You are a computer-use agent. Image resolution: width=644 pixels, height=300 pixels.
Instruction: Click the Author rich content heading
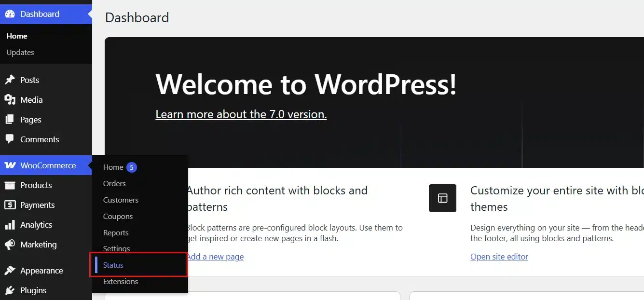tap(277, 199)
